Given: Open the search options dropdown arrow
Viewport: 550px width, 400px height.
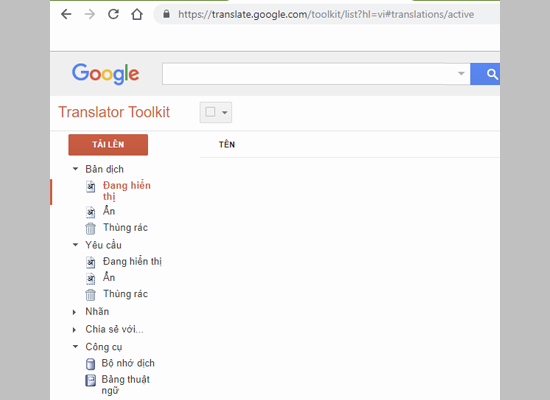Looking at the screenshot, I should tap(461, 74).
